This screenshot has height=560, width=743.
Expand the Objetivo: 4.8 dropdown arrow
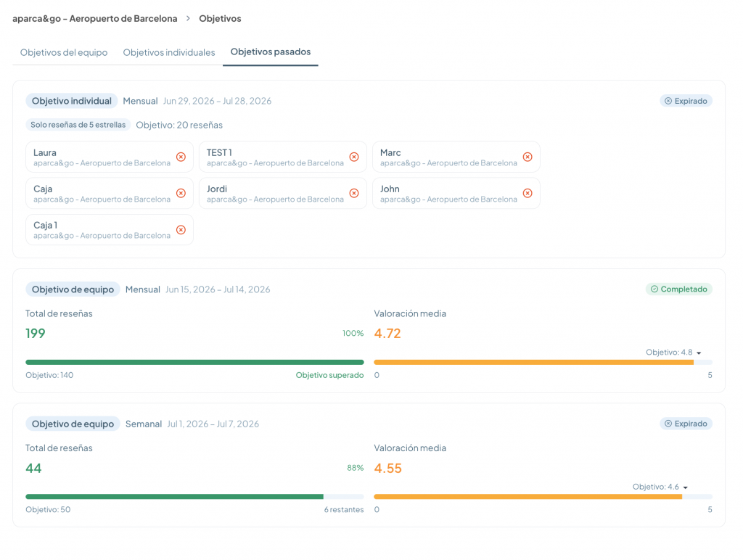[x=699, y=353]
